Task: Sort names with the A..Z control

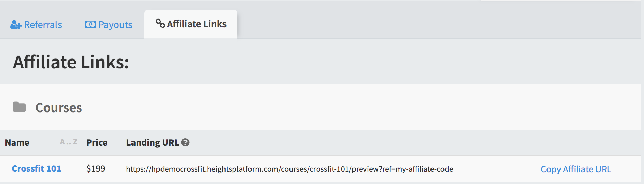Action: tap(68, 142)
